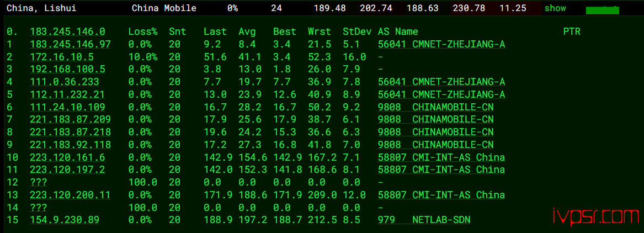Open IP link 221.183.87.218
644x233 pixels.
[70, 133]
